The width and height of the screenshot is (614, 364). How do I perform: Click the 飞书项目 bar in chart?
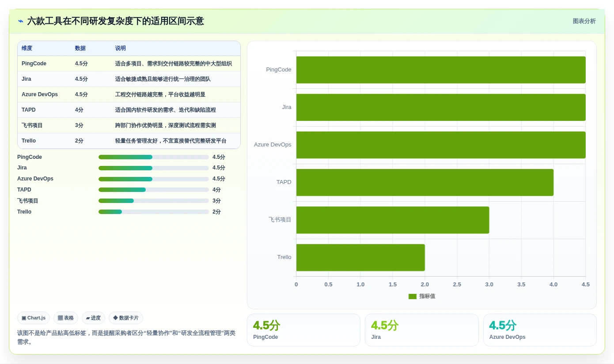click(393, 220)
